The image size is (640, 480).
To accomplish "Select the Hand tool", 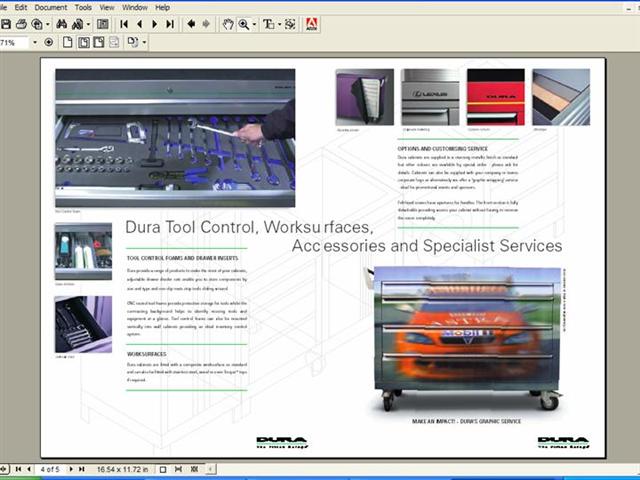I will click(228, 24).
